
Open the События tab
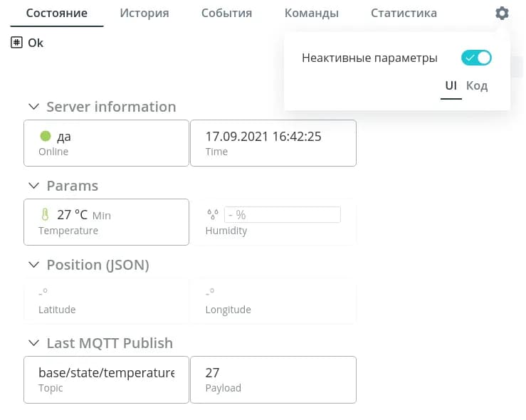pos(226,14)
